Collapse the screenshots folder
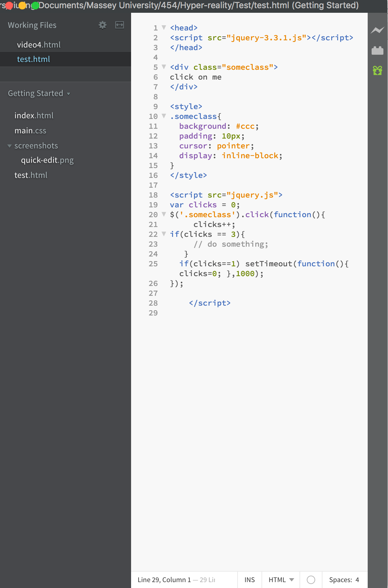The image size is (388, 588). tap(10, 146)
